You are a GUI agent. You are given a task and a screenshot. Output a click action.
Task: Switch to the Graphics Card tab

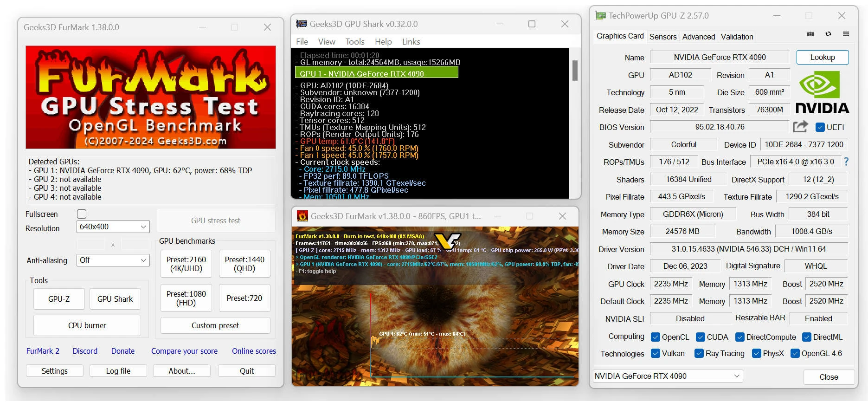pos(620,36)
